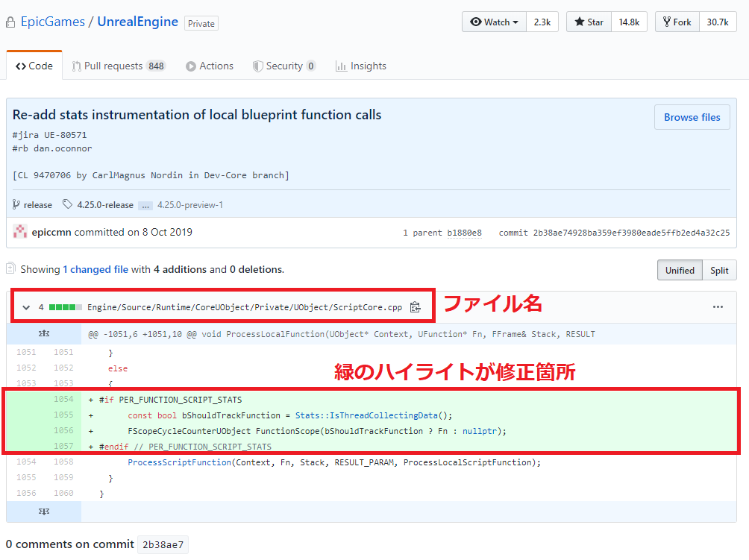
Task: Open the 4.25.0-release tag link
Action: (105, 205)
